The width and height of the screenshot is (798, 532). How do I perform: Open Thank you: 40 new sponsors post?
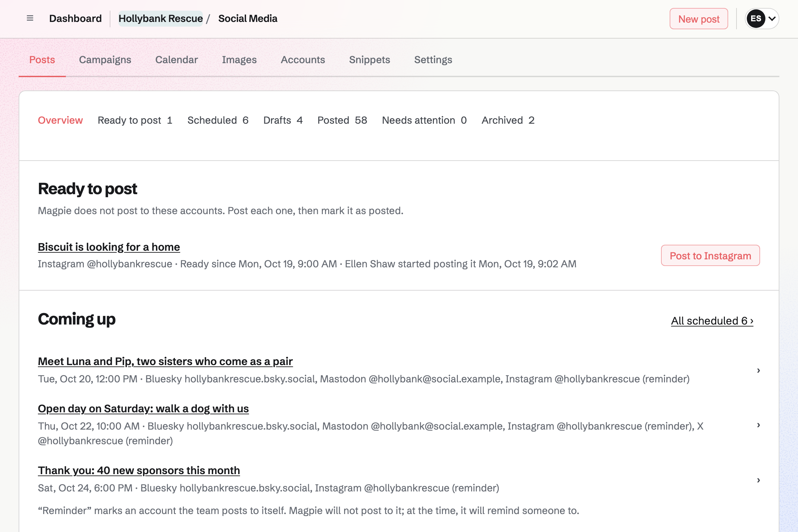point(139,470)
